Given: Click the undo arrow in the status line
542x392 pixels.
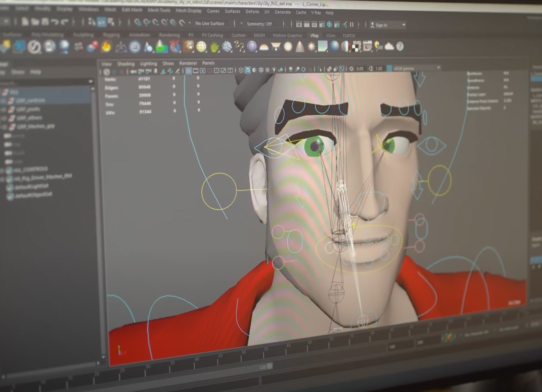Looking at the screenshot, I should tap(54, 22).
